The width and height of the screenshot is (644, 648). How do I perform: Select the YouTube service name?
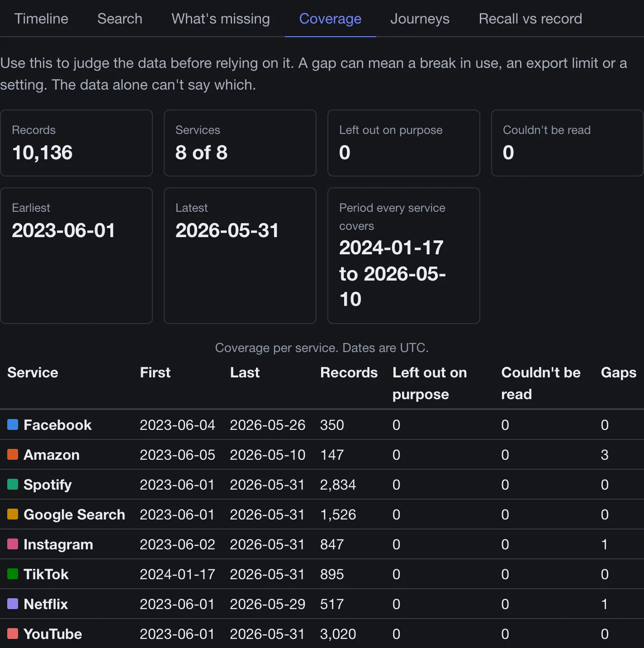point(52,634)
